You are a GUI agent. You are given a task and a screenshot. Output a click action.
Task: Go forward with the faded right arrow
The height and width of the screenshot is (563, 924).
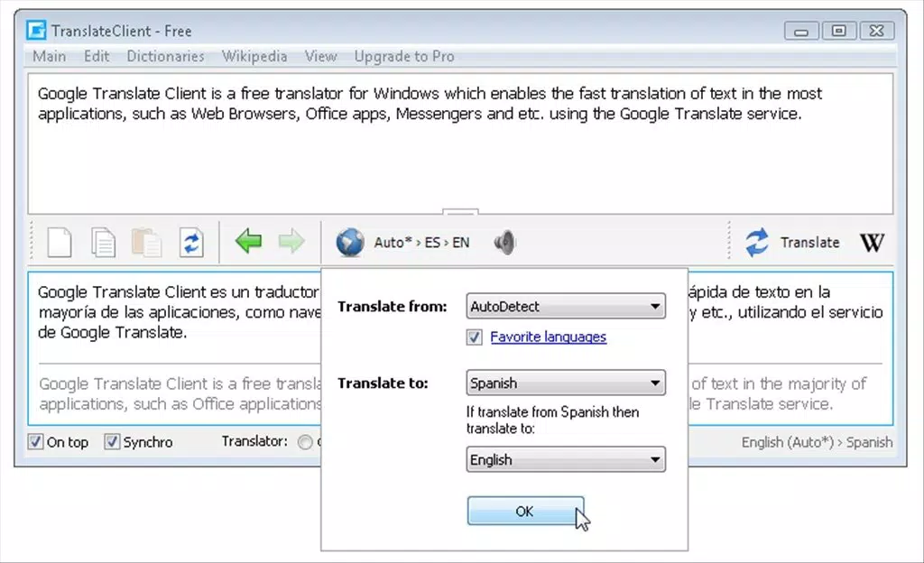(291, 242)
